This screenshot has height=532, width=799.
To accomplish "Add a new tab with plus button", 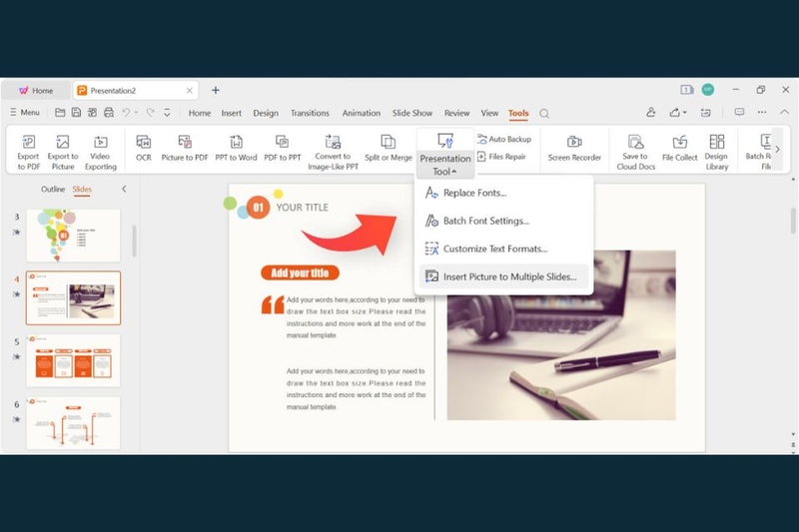I will (216, 90).
